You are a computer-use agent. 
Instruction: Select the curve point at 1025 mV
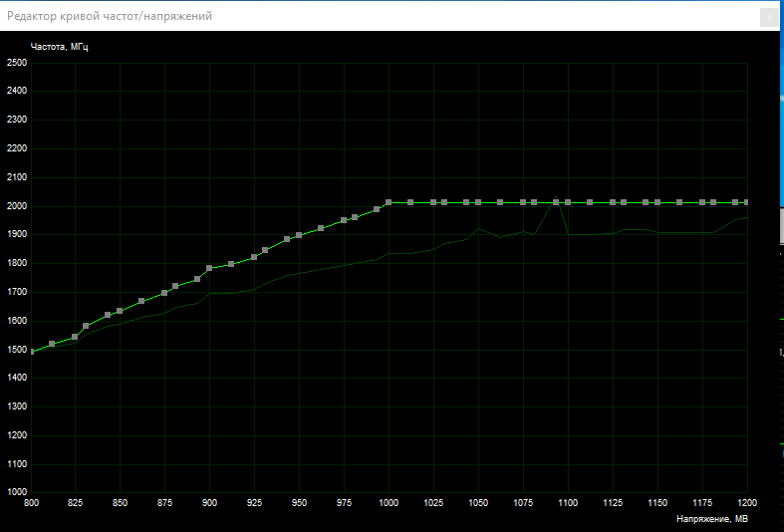click(x=433, y=202)
